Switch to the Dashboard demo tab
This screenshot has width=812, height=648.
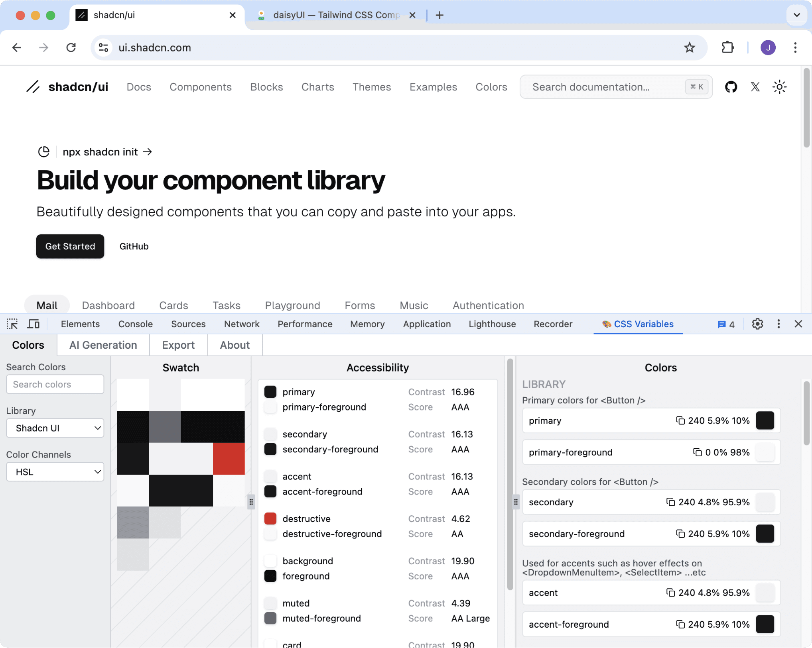tap(108, 305)
